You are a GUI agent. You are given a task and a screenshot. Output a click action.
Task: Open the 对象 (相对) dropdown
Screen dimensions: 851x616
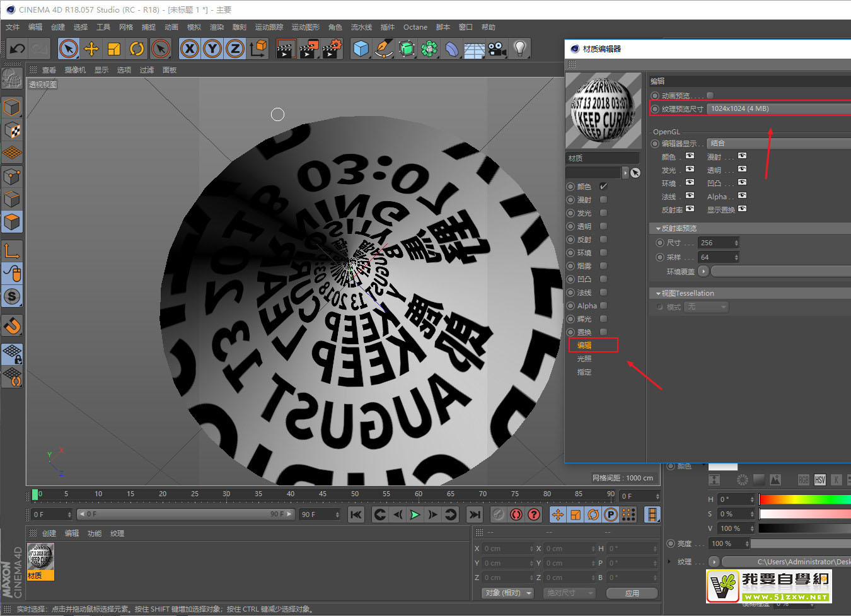click(507, 593)
